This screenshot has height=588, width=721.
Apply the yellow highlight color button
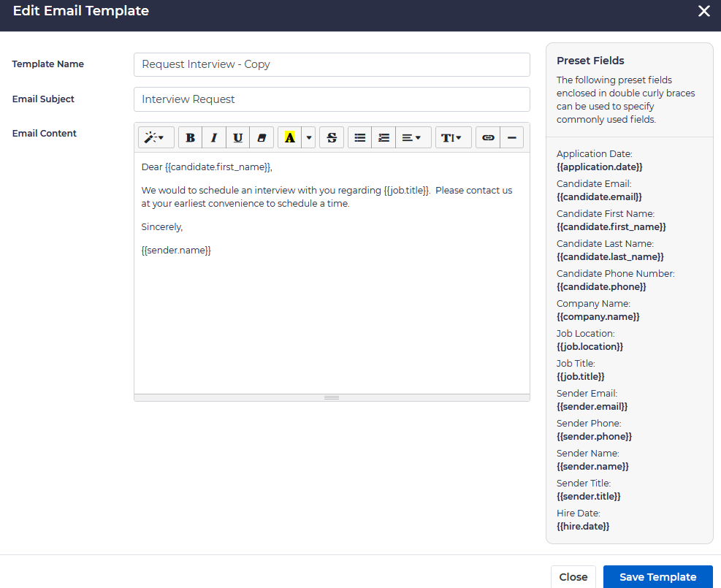click(x=290, y=137)
